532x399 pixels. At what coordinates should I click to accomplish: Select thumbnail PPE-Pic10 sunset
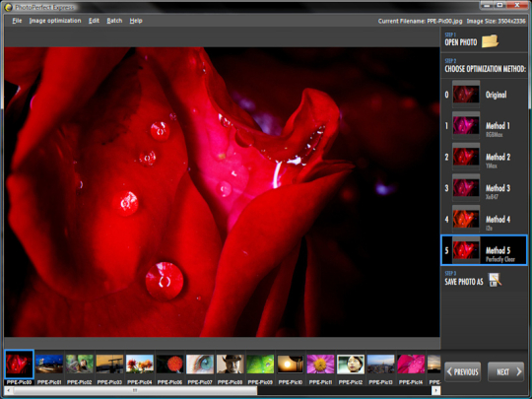[x=291, y=365]
